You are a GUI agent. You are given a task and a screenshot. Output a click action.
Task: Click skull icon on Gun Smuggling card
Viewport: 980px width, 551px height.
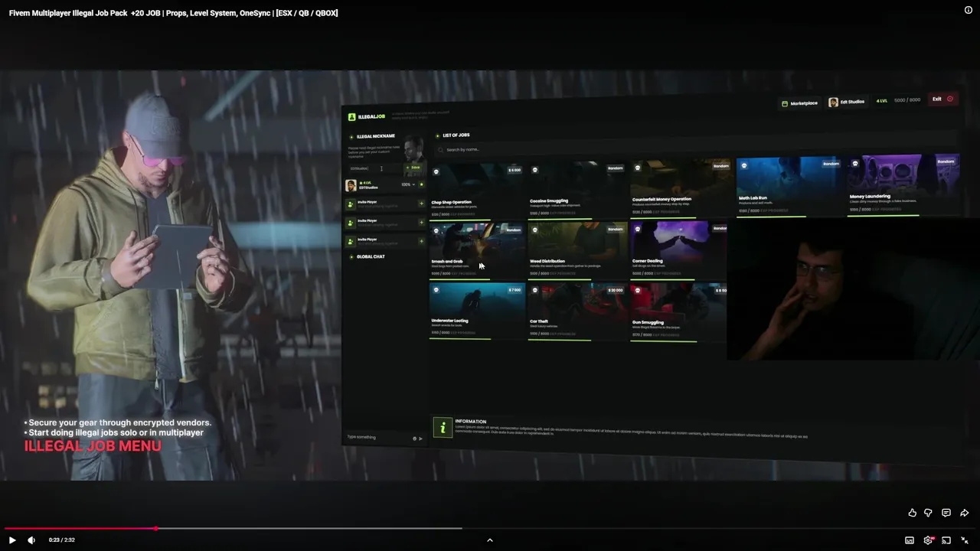coord(638,291)
